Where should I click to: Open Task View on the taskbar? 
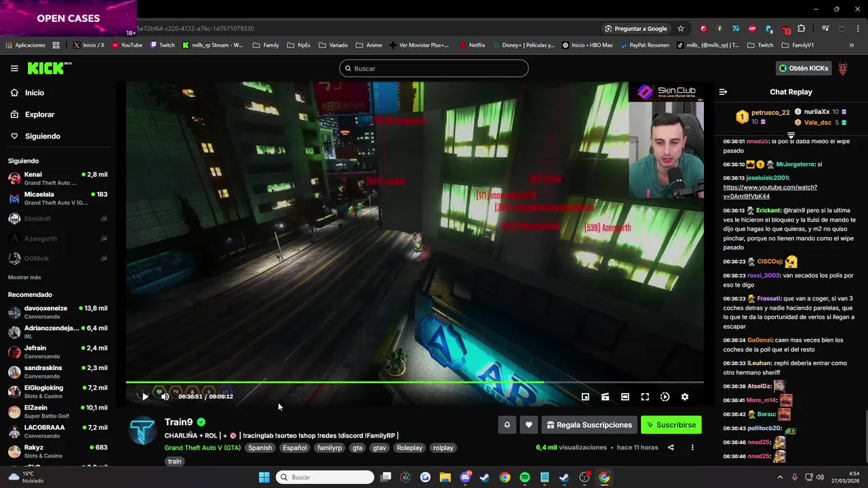pyautogui.click(x=386, y=477)
